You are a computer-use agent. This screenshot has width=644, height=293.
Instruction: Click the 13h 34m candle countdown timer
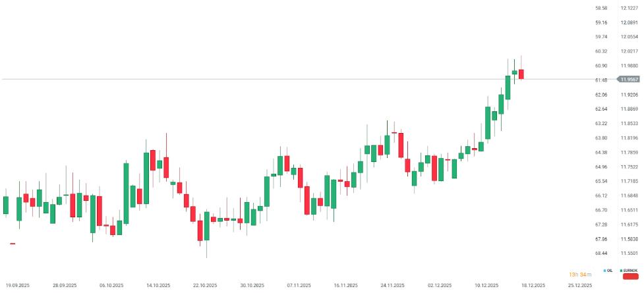[580, 274]
